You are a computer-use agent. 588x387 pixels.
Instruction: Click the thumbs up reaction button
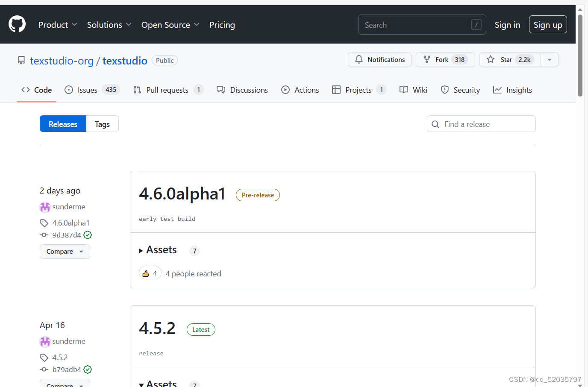point(150,273)
